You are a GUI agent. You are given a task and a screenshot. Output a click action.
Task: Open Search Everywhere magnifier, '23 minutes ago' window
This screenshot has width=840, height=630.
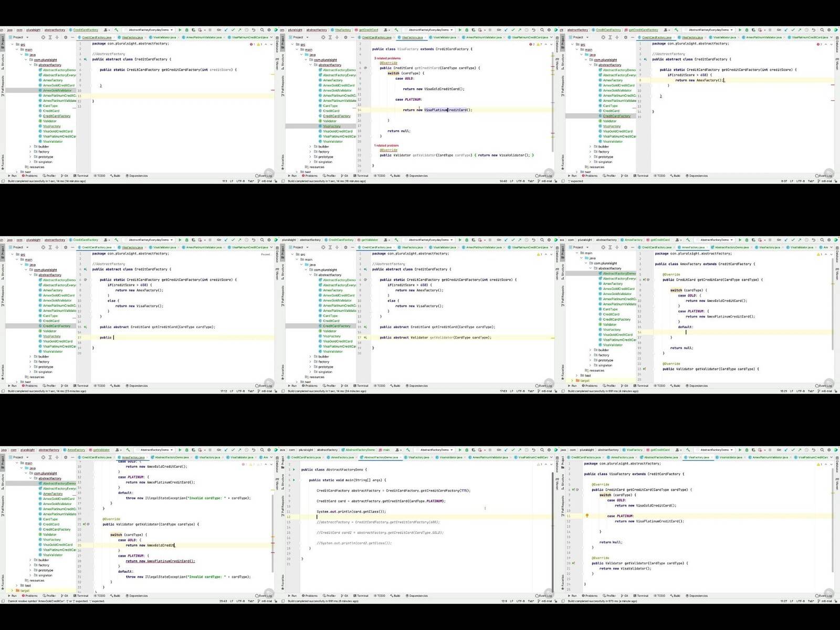261,240
